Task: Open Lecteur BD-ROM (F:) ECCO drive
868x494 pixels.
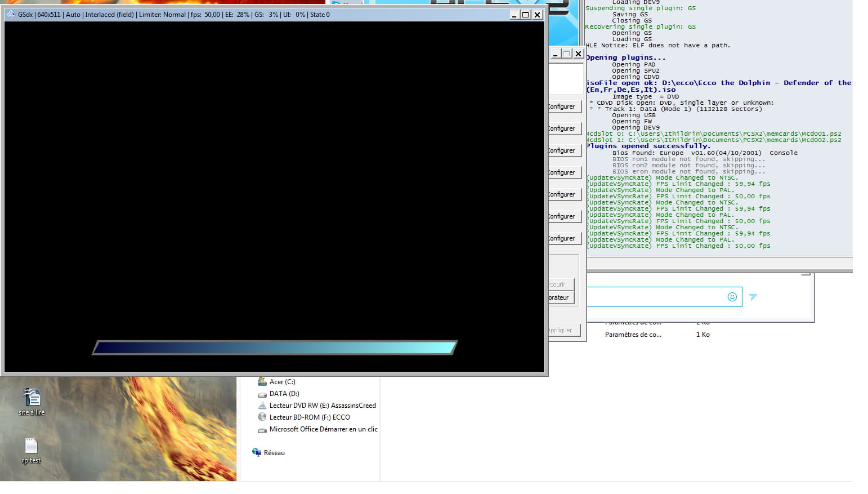Action: coord(309,417)
